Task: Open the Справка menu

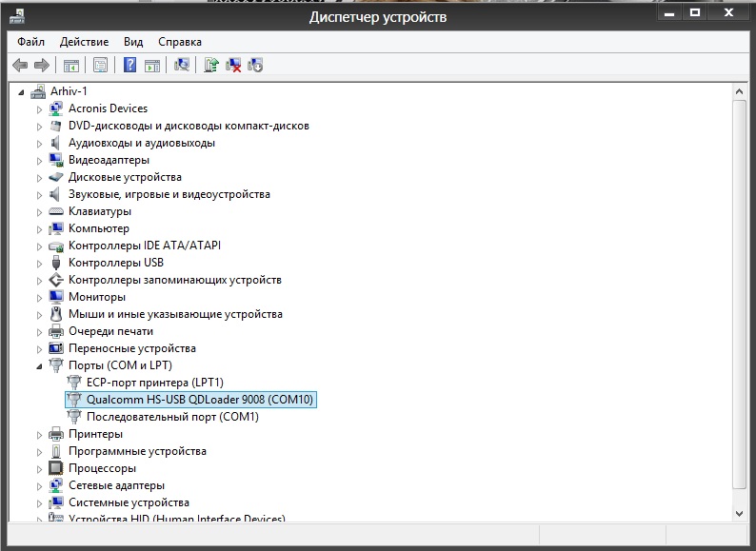Action: click(180, 42)
